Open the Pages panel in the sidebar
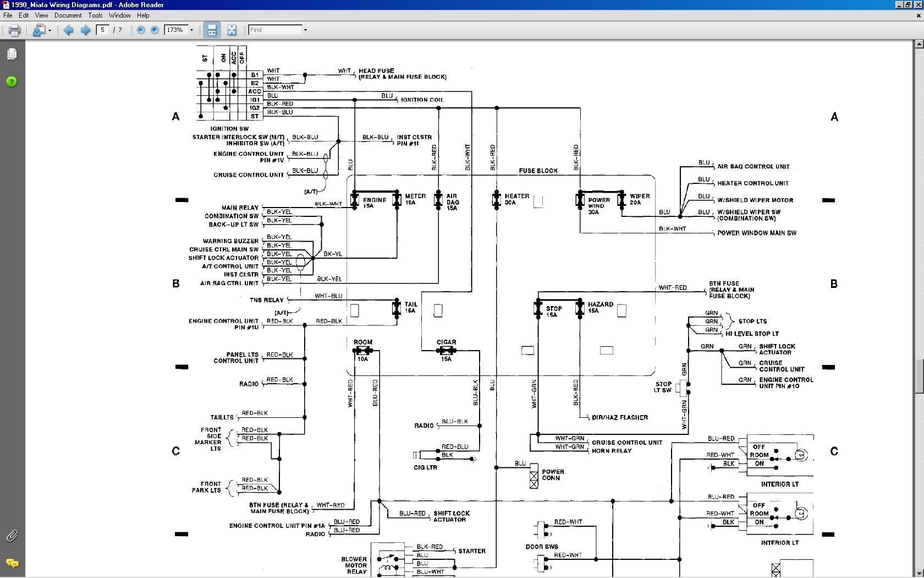The image size is (924, 578). pos(12,54)
